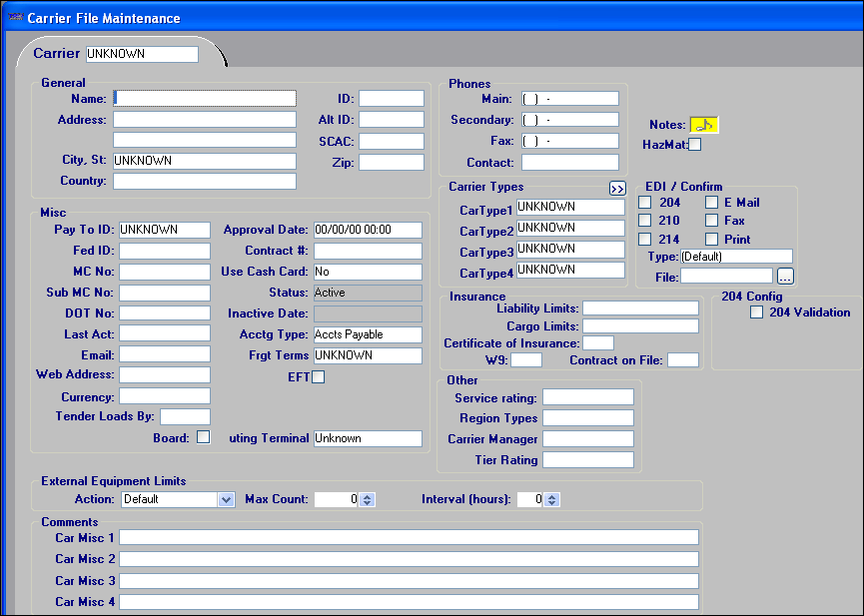Click the window title bar application icon
The height and width of the screenshot is (616, 864).
(14, 18)
